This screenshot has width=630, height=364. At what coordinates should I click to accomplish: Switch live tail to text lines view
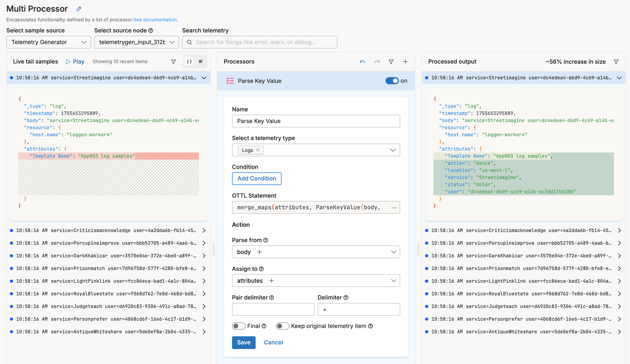tap(201, 62)
